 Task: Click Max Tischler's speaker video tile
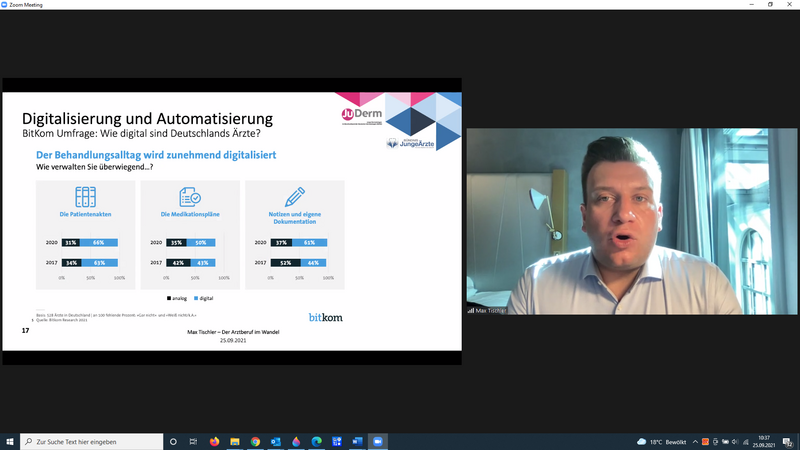tap(632, 222)
